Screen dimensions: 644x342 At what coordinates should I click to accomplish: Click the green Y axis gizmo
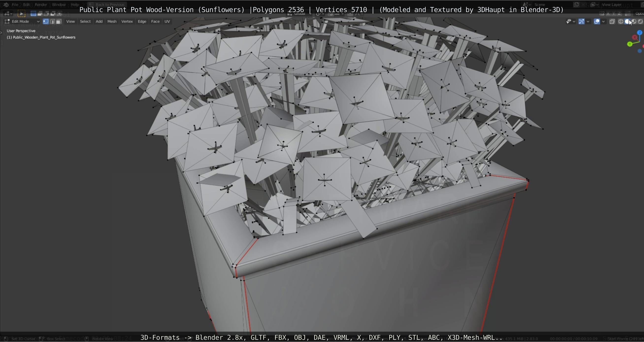629,44
